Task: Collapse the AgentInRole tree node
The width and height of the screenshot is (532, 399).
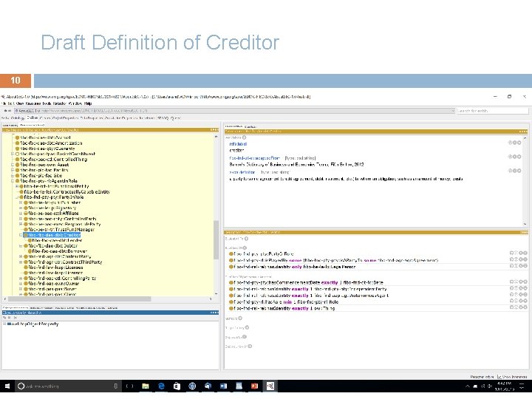Action: click(13, 181)
